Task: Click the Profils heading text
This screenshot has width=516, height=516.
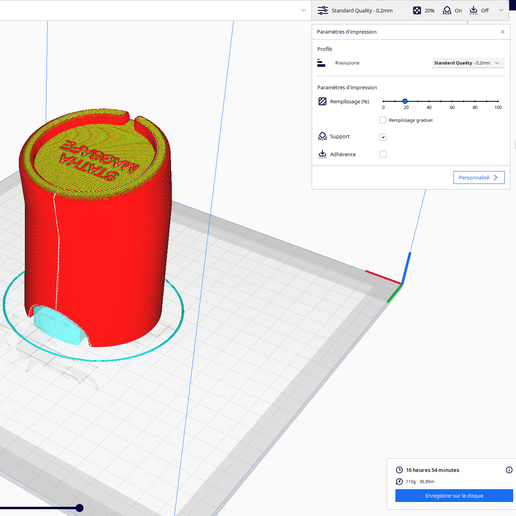Action: tap(325, 49)
